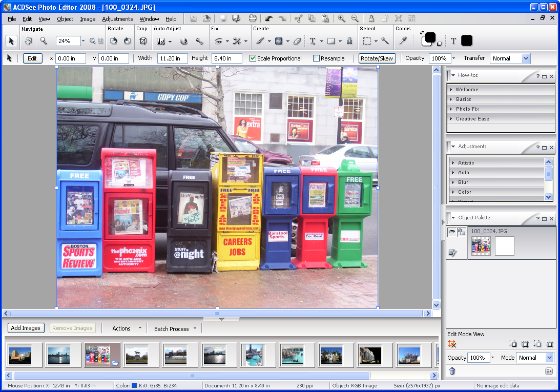
Task: Select the Magic Wand selection tool
Action: [x=385, y=41]
